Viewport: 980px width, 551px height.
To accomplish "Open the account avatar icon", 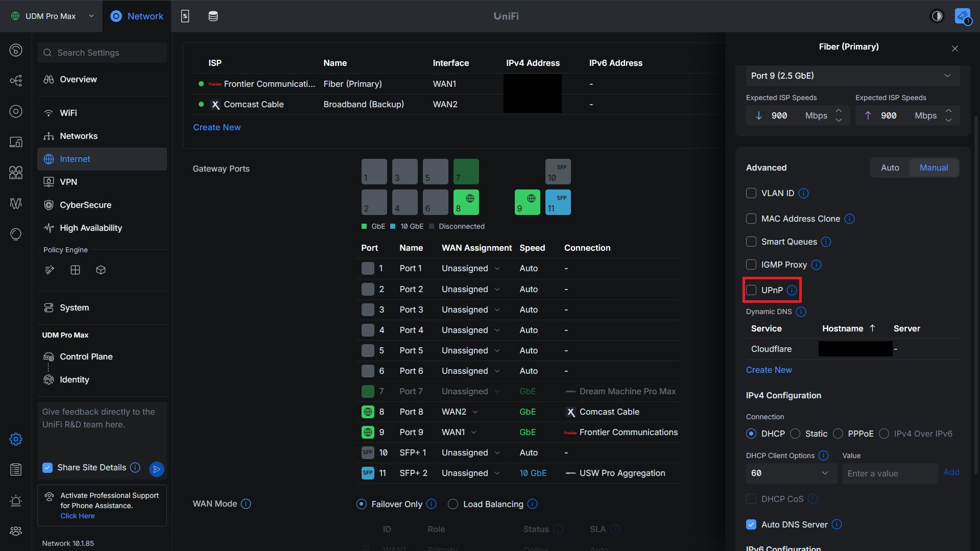I will (963, 16).
